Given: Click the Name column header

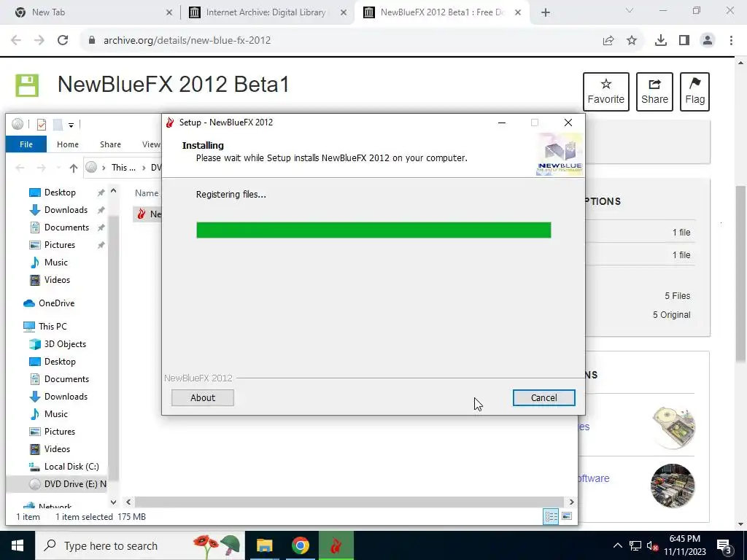Looking at the screenshot, I should tap(147, 192).
